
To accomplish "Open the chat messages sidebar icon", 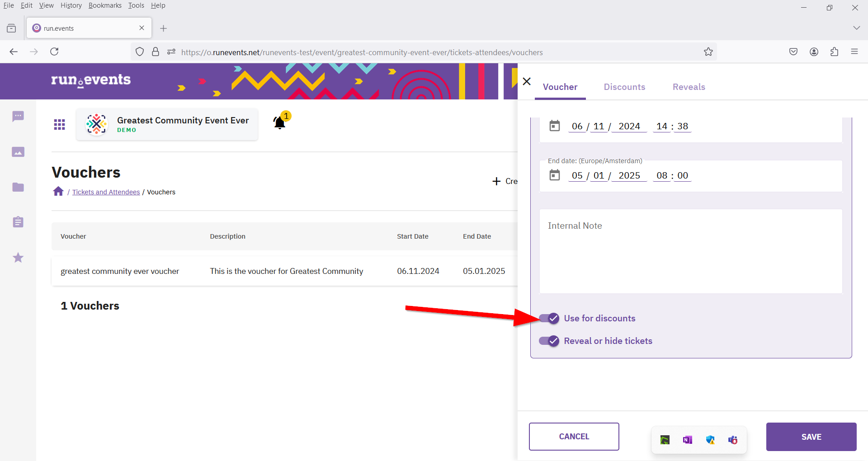I will 18,117.
